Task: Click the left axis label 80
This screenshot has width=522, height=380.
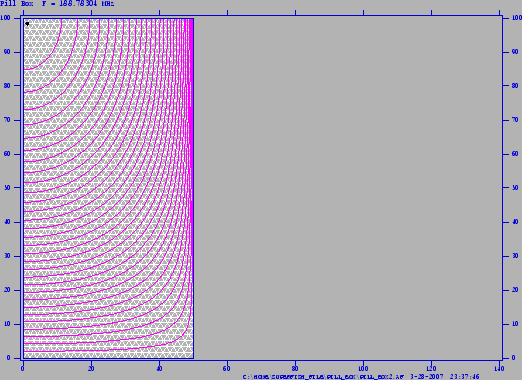Action: [7, 85]
